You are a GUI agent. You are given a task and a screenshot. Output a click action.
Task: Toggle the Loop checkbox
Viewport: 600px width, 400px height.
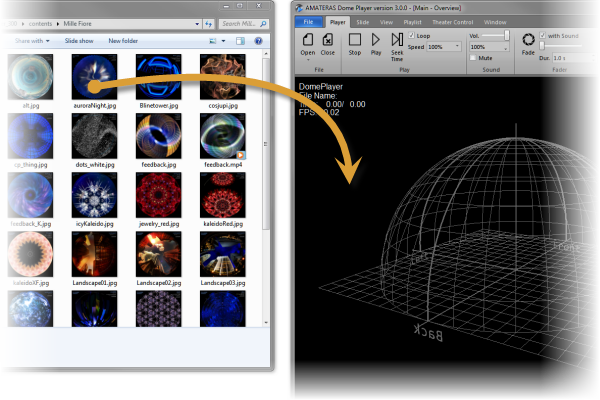411,35
